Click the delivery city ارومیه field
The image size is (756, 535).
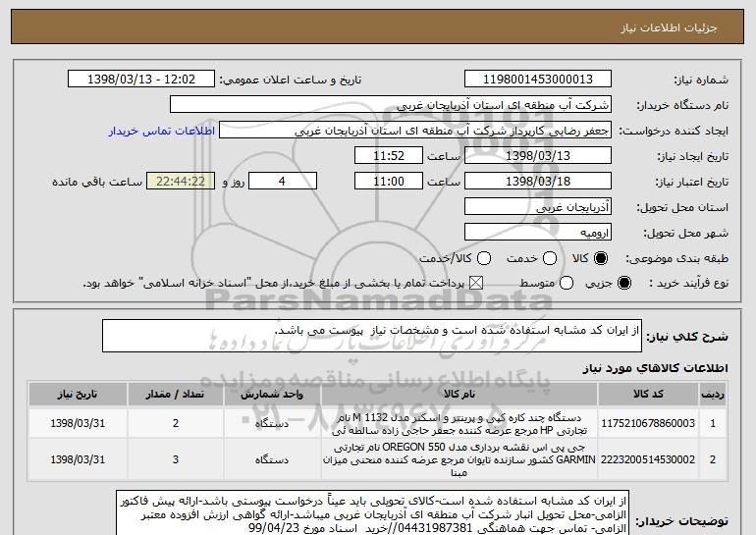[x=538, y=233]
